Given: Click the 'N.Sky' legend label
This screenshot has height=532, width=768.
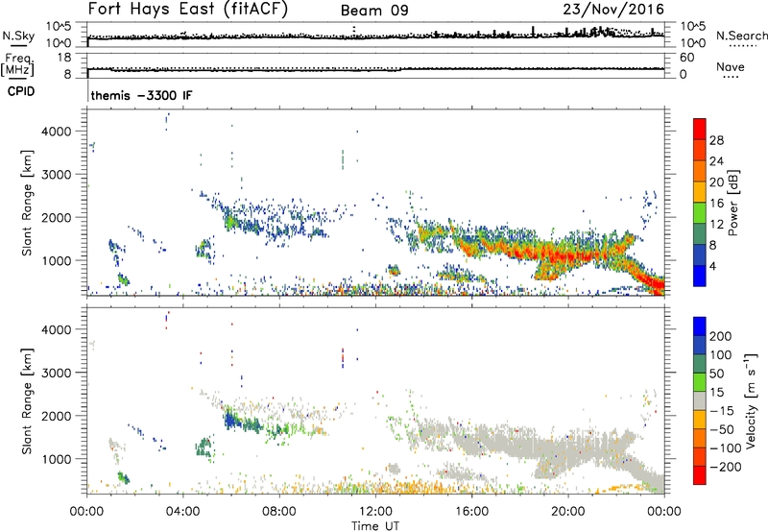Looking at the screenshot, I should click(18, 36).
